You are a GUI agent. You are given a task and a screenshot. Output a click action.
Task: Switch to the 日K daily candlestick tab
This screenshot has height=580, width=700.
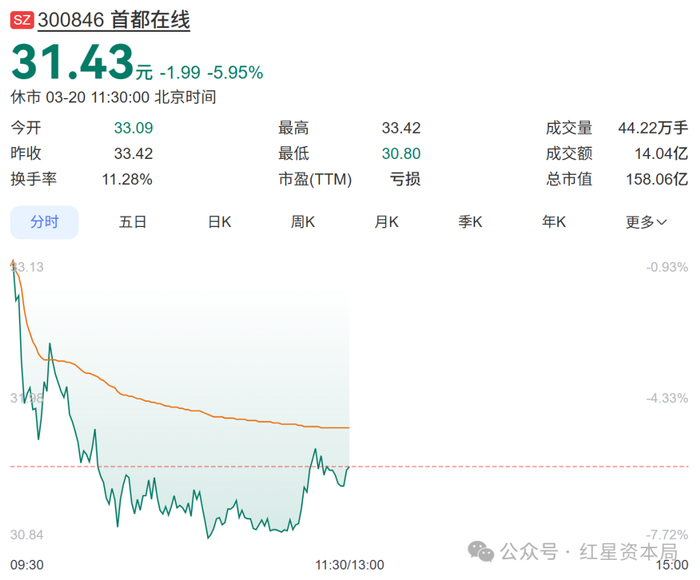point(220,222)
